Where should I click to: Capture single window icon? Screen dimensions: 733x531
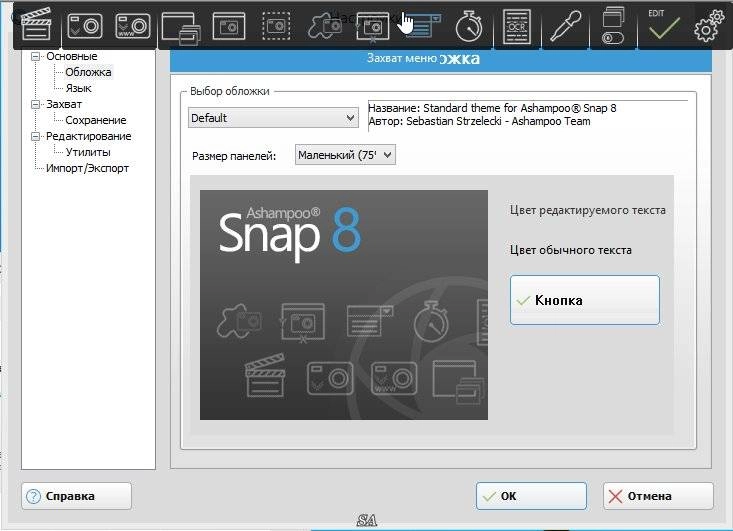pos(229,26)
